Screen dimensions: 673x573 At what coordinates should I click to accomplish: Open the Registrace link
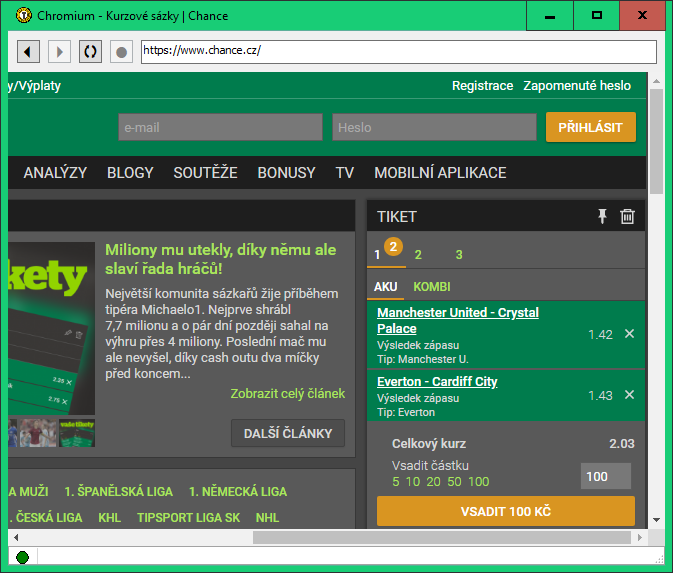click(x=482, y=85)
